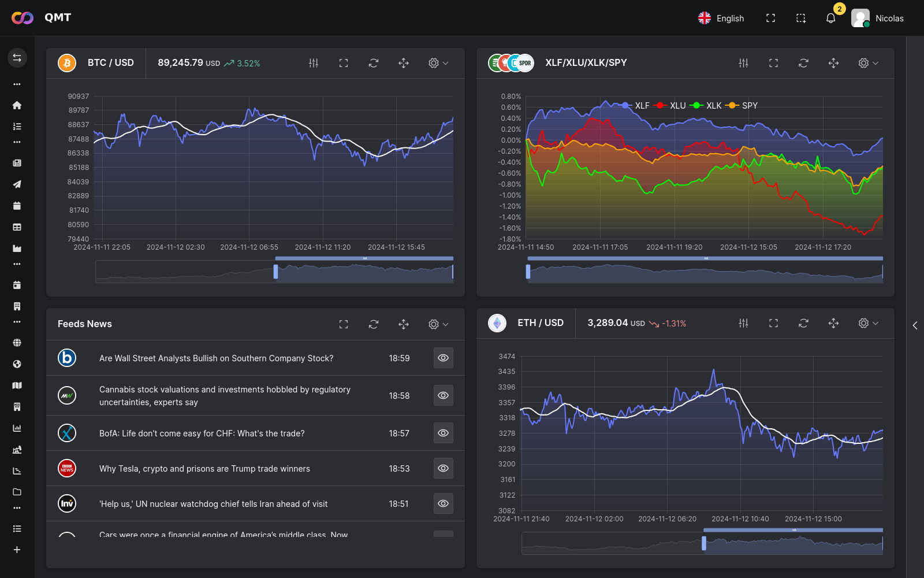Open the bar chart icon in sidebar
924x578 pixels.
tap(17, 428)
